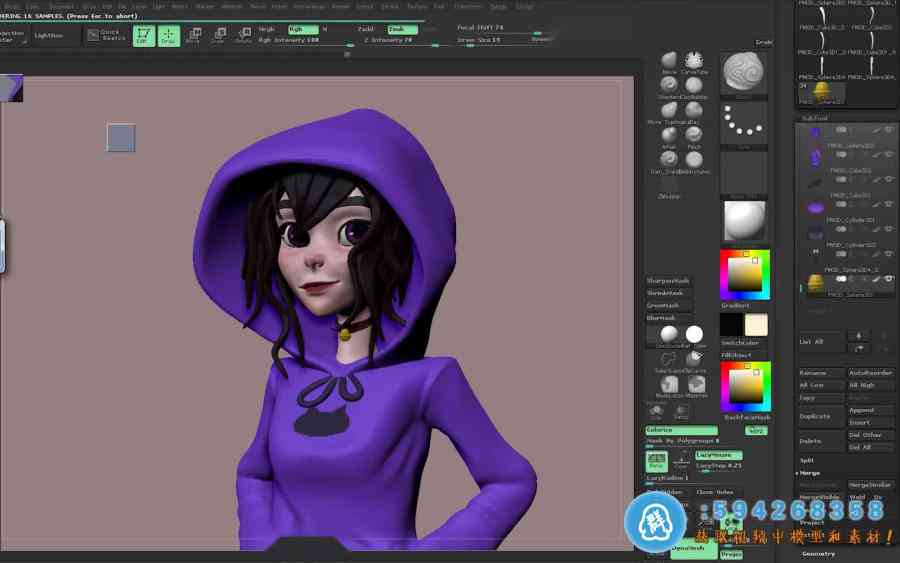Screen dimensions: 900x563
Task: Move selected subtool down with bent arrow icon
Action: [859, 349]
